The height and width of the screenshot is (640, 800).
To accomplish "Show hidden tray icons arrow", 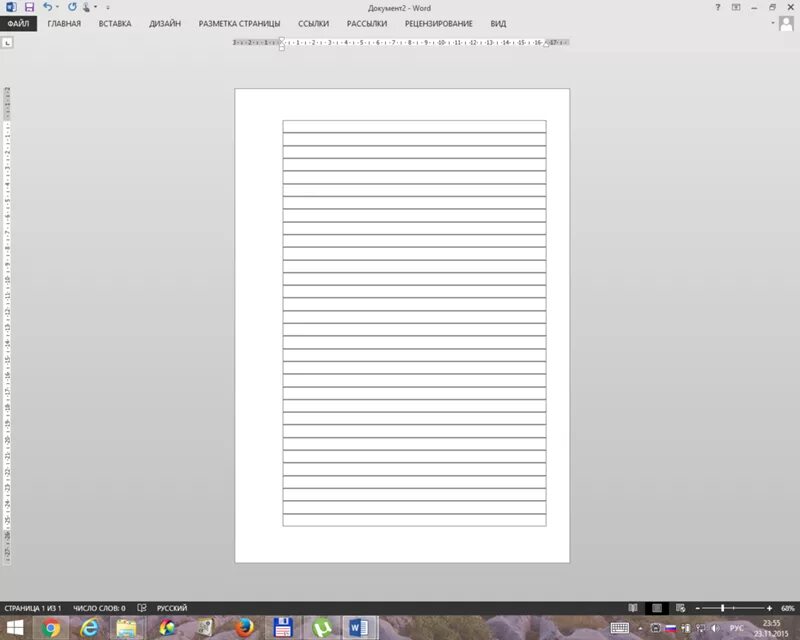I will [x=641, y=628].
